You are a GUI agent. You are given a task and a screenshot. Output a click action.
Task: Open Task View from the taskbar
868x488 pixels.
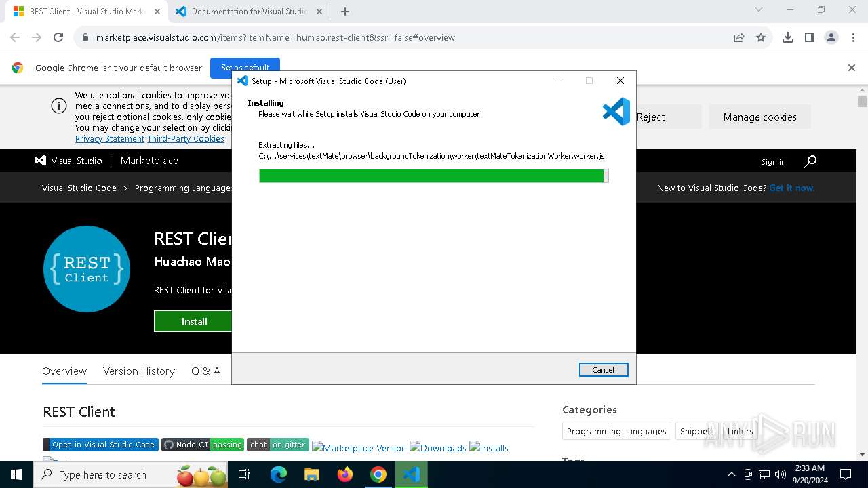(x=245, y=474)
